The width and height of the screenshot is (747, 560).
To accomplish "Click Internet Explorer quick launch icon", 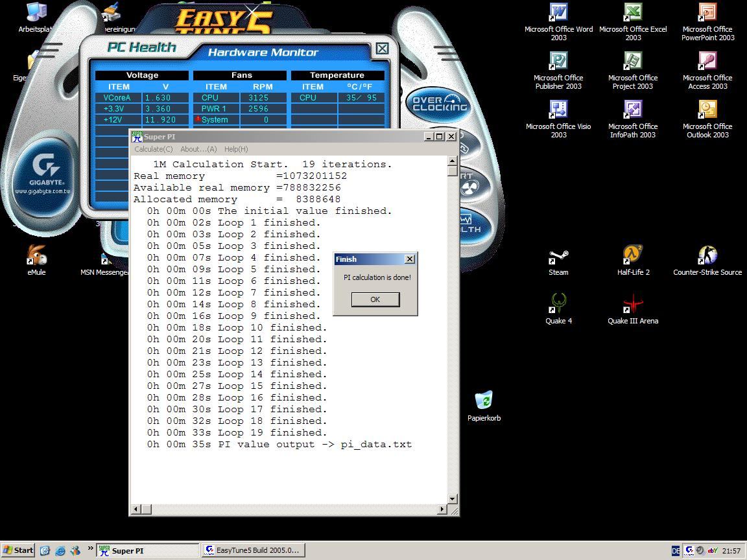I will click(x=60, y=550).
